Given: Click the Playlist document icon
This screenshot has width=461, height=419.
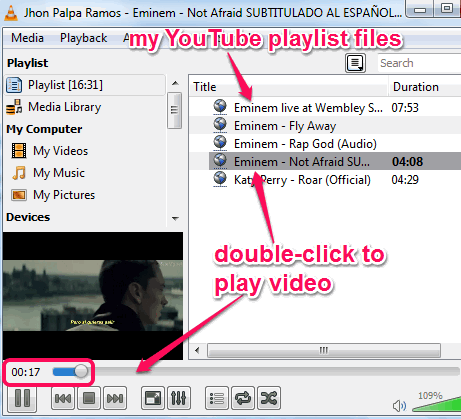Looking at the screenshot, I should (14, 85).
